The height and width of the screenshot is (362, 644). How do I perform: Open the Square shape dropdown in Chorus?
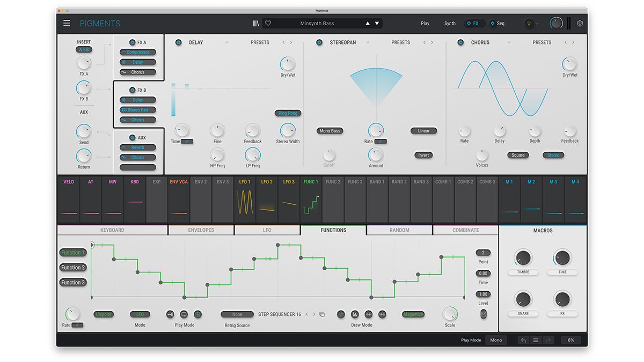click(518, 155)
